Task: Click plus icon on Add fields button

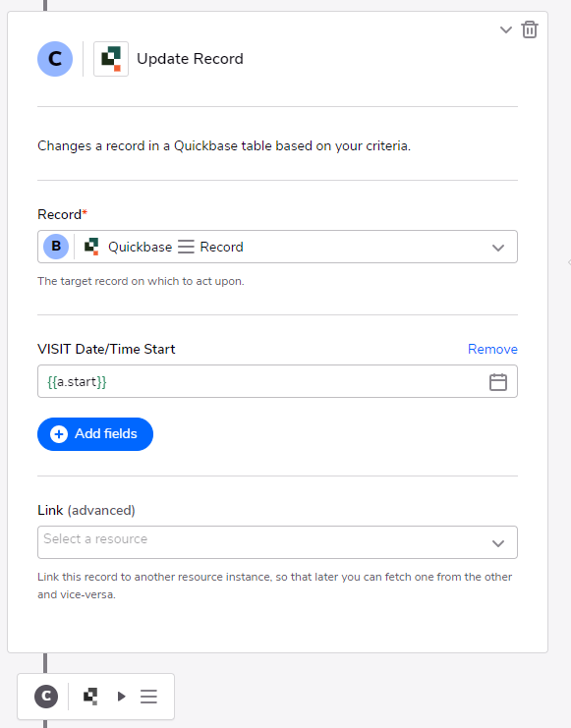Action: click(59, 434)
